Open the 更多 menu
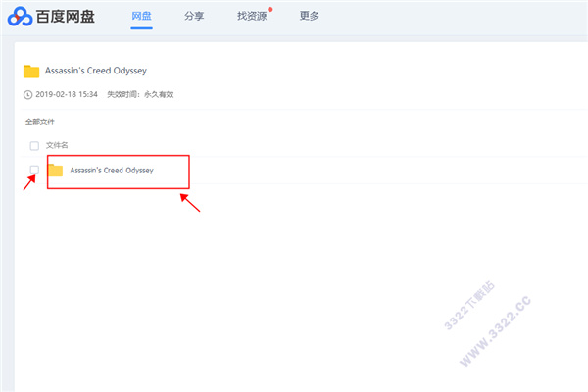588x392 pixels. 309,16
